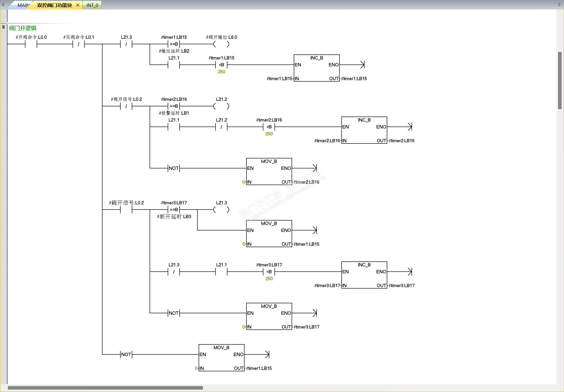Click the tab scroll left arrow

[x=3, y=5]
